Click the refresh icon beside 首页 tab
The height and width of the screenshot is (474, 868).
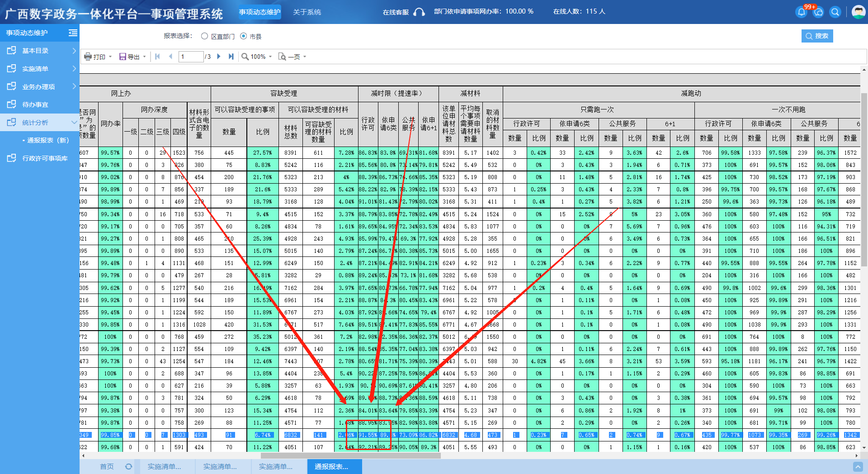[129, 466]
